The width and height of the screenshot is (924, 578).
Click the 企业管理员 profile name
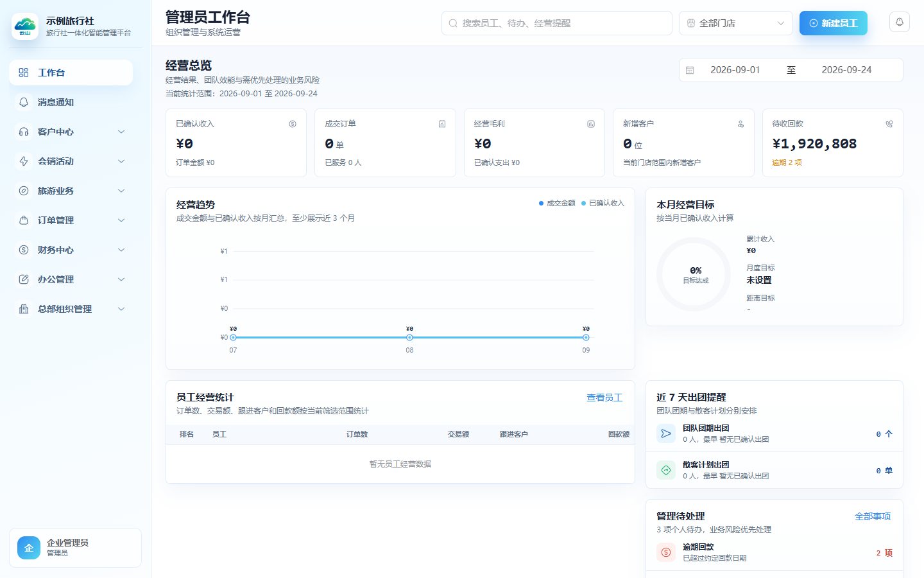tap(67, 543)
